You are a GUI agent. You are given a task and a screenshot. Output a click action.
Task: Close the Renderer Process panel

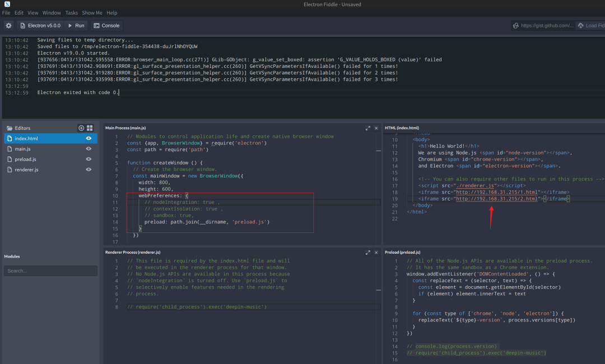tap(376, 253)
